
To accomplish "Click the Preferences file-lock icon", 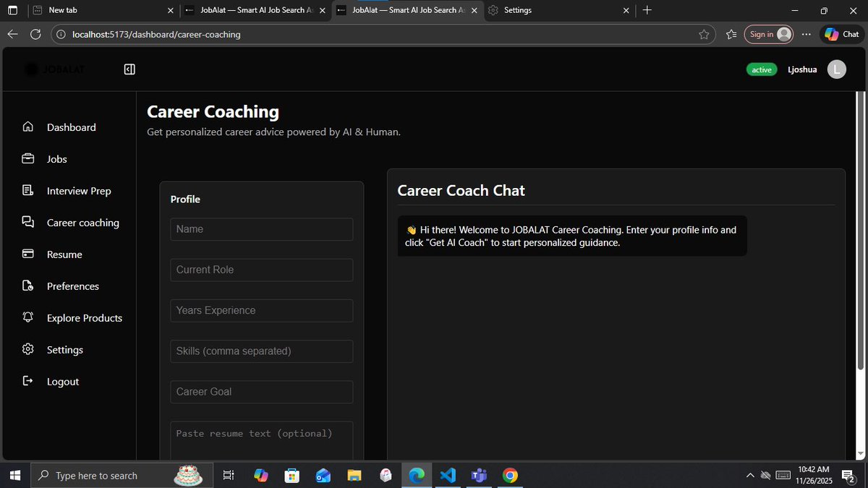I will pyautogui.click(x=28, y=286).
